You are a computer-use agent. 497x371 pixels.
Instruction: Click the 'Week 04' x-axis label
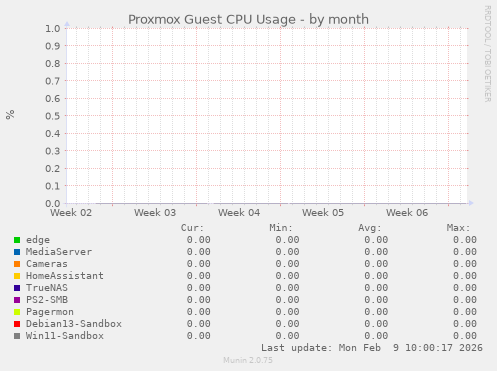coord(239,213)
